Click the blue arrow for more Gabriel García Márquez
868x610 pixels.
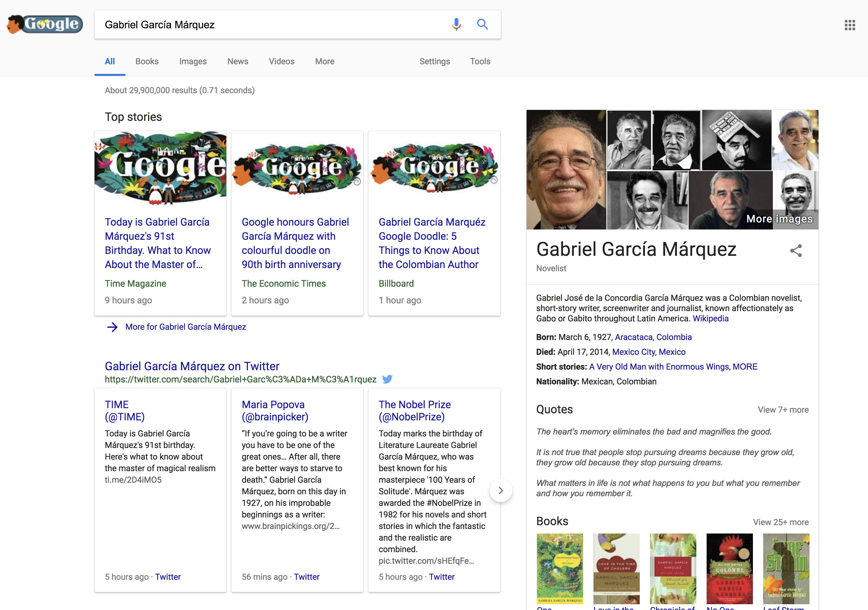click(113, 327)
